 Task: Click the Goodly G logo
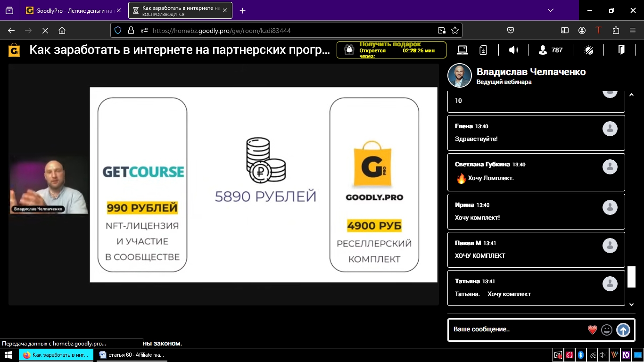coord(14,50)
